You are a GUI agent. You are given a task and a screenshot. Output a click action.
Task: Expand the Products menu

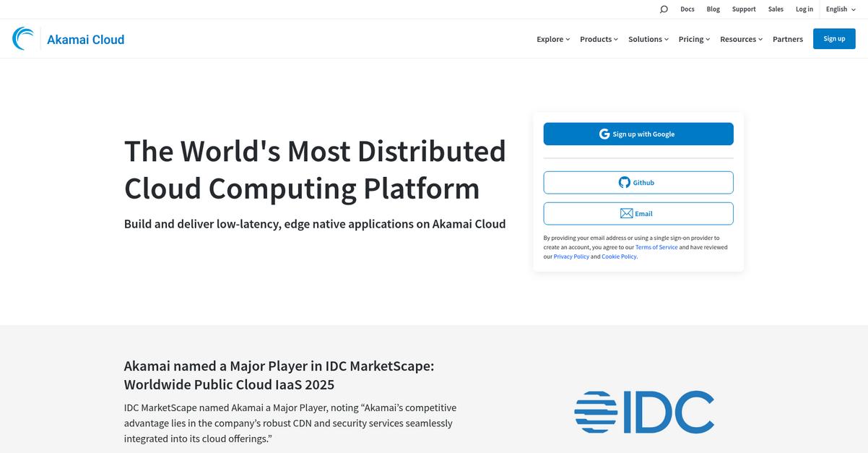599,39
